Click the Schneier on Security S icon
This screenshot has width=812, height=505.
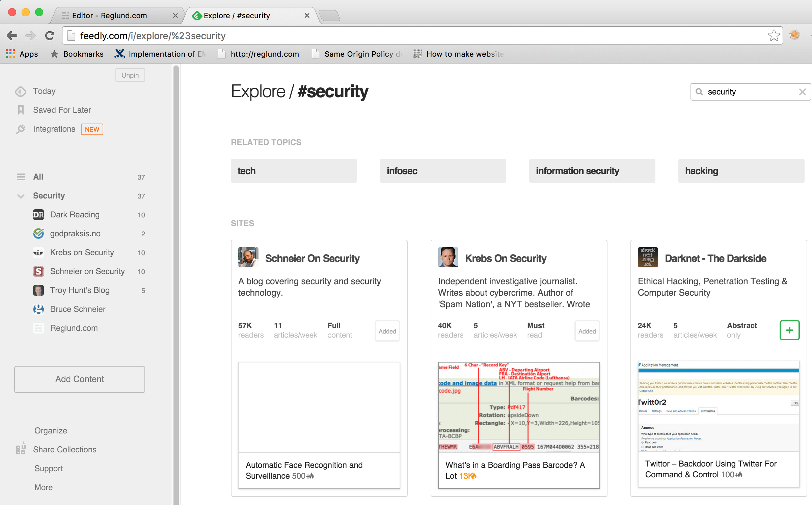(38, 271)
